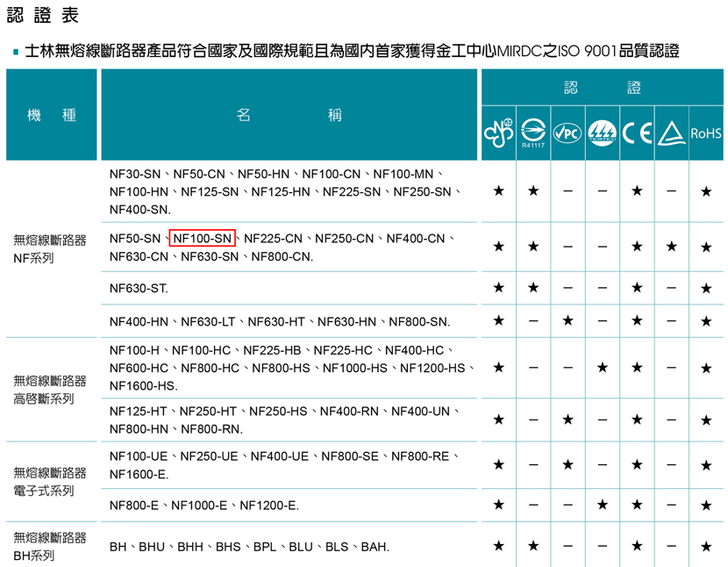
Task: Click the NF250-HS model name
Action: [x=278, y=412]
